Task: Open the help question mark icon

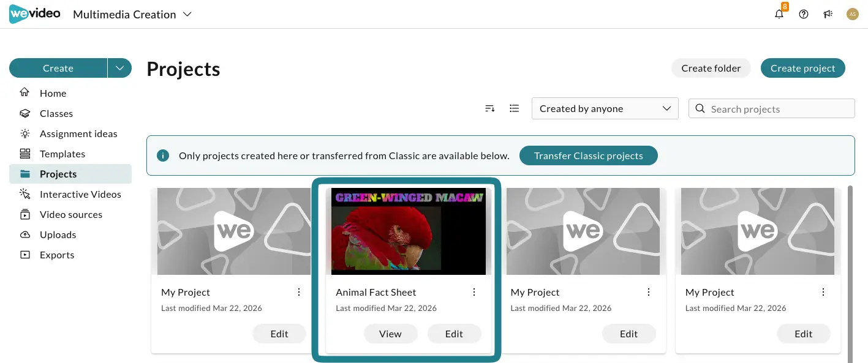Action: pos(804,14)
